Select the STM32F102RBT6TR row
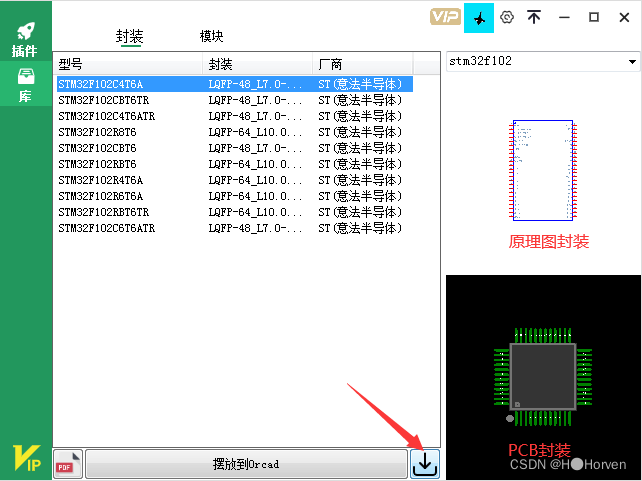Viewport: 642px width, 481px height. point(235,212)
